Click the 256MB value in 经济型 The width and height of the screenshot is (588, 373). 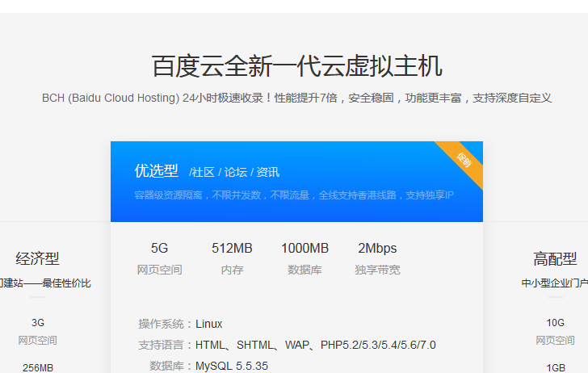[x=38, y=367]
